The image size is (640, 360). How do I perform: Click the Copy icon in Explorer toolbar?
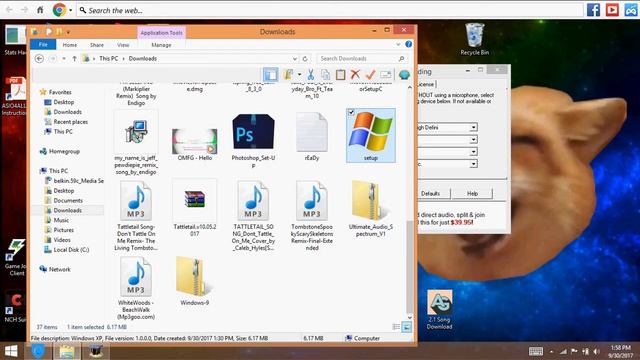tap(325, 74)
